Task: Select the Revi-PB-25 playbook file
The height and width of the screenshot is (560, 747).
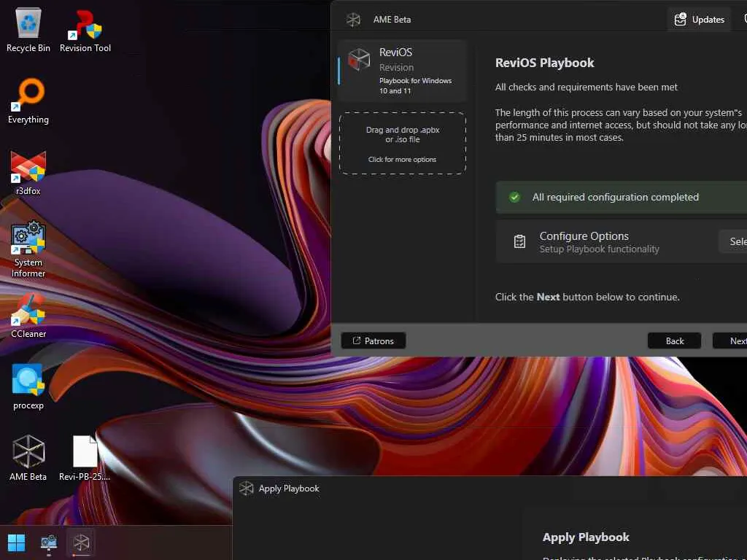Action: pos(85,458)
